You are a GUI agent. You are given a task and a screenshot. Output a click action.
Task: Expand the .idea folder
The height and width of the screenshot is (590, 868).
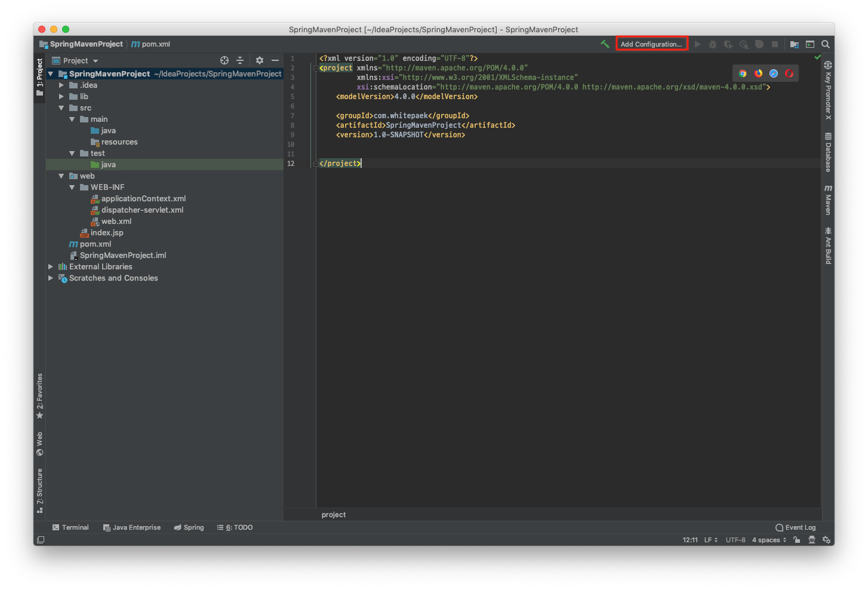pos(61,85)
